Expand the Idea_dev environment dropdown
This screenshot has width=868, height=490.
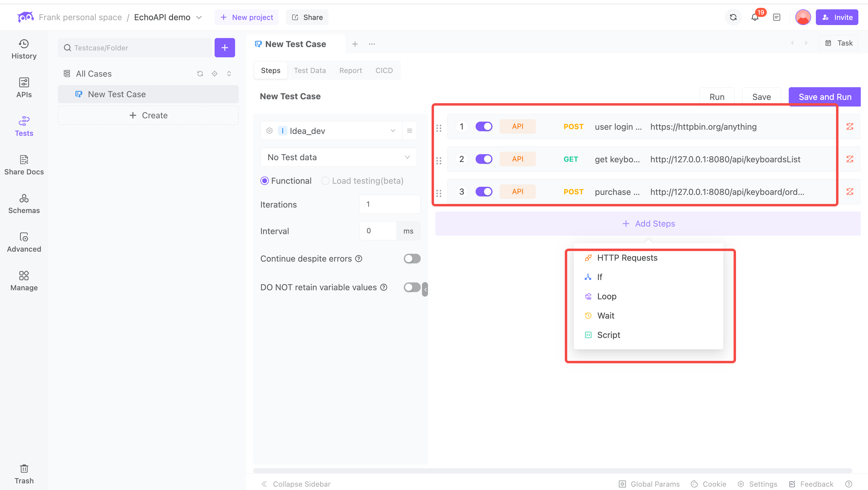(x=393, y=131)
